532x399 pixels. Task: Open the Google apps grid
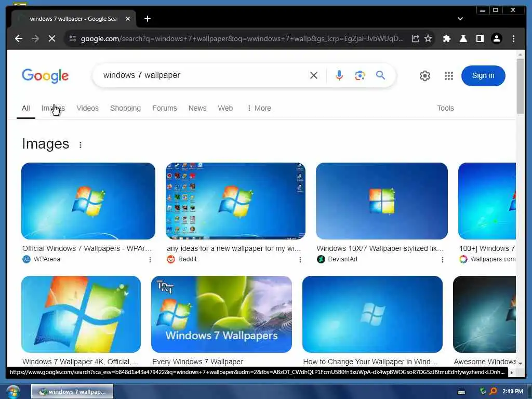click(x=448, y=76)
